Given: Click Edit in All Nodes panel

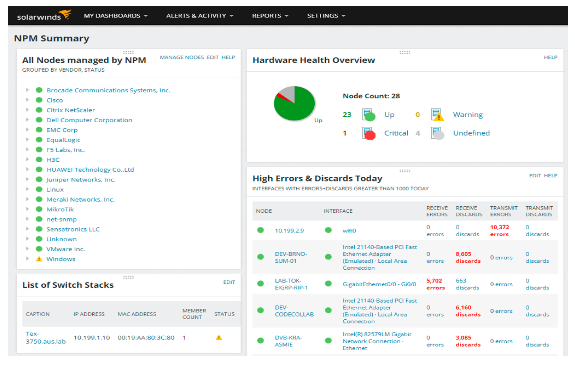Looking at the screenshot, I should pyautogui.click(x=212, y=57).
